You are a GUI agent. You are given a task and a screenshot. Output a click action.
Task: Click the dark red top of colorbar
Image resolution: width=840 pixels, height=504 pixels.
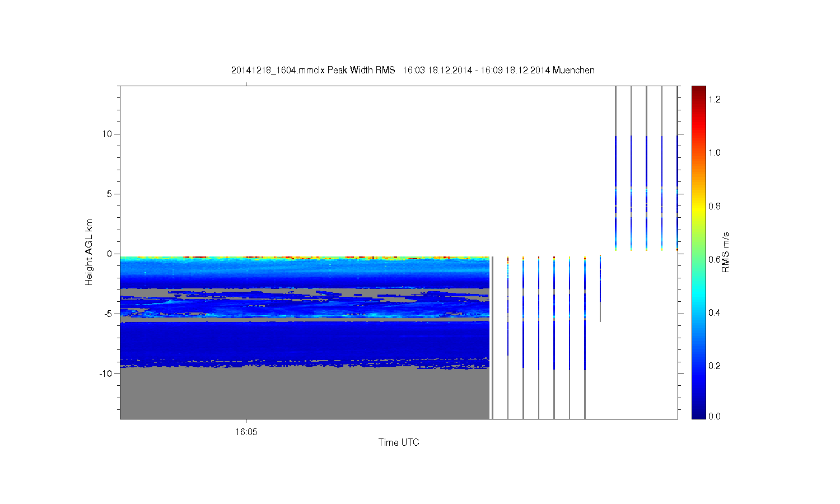(x=698, y=90)
